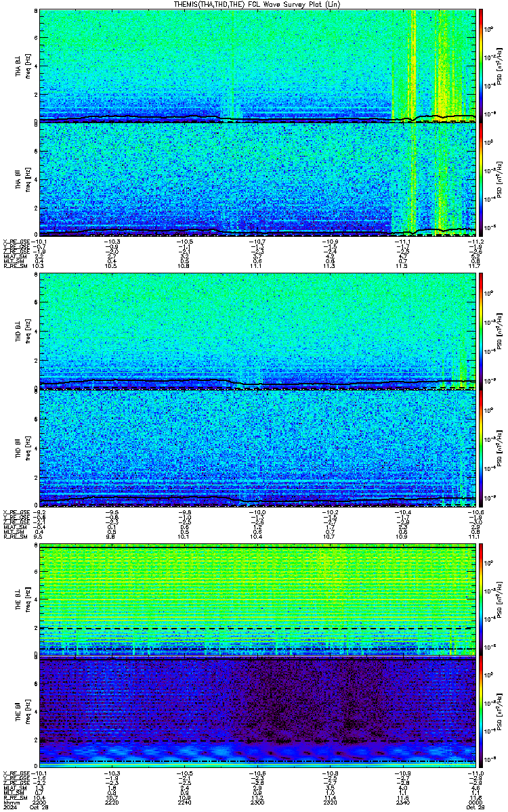
Task: Click the 2320 time tick label
Action: click(x=330, y=803)
